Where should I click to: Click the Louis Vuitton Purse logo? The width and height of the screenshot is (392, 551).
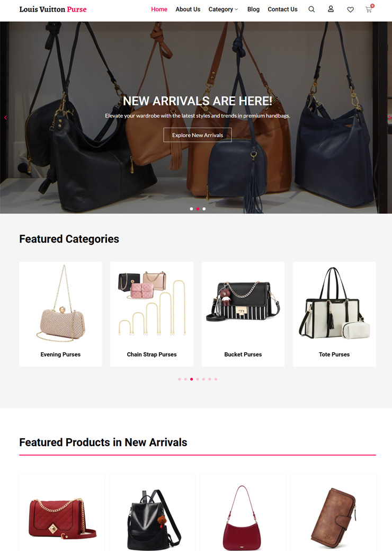click(52, 10)
